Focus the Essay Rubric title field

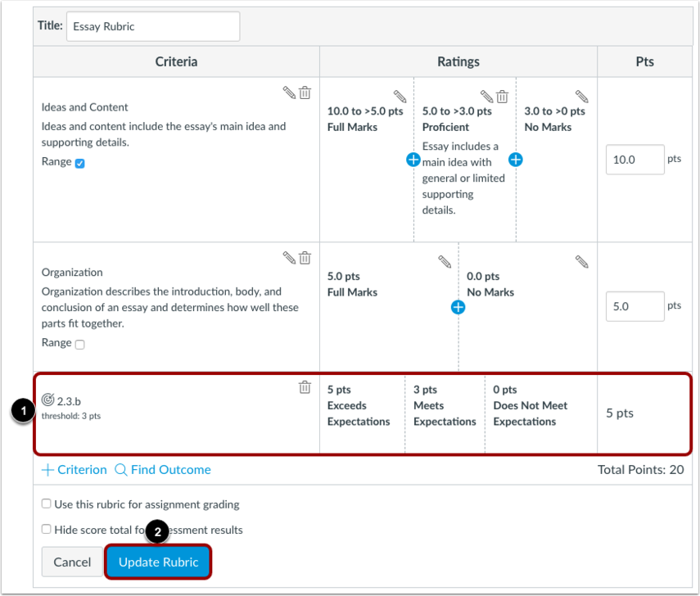(x=153, y=26)
